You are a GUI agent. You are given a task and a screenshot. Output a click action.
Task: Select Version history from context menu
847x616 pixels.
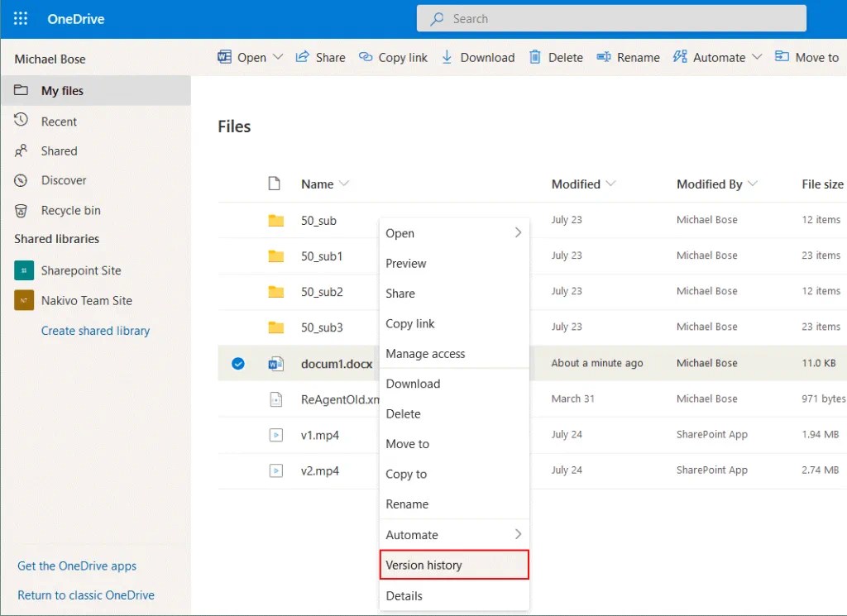[x=423, y=565]
